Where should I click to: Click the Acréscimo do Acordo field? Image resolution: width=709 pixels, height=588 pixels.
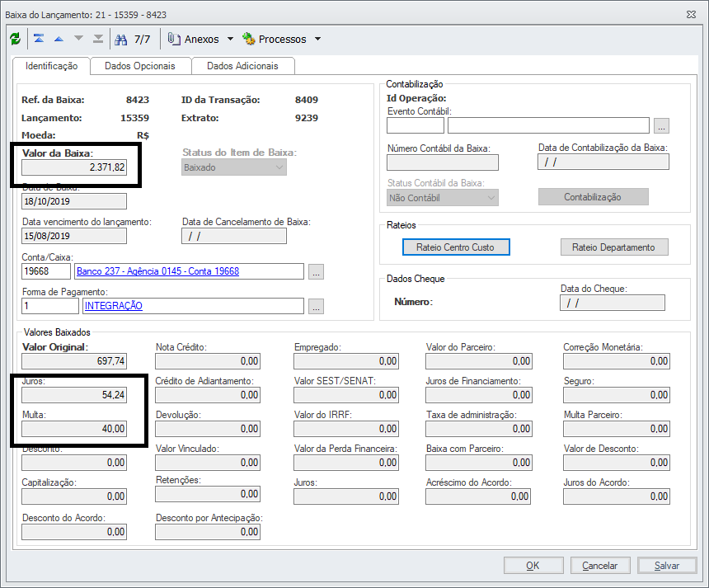tap(478, 496)
